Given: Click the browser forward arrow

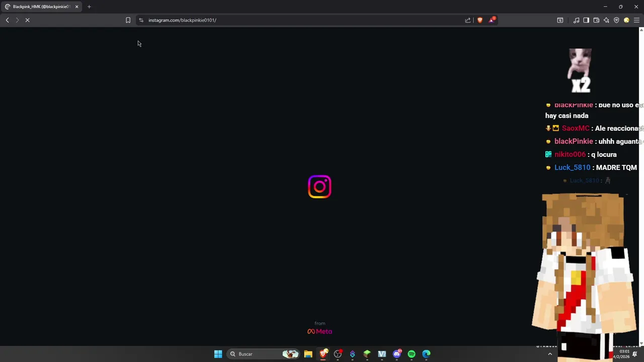Looking at the screenshot, I should click(17, 20).
